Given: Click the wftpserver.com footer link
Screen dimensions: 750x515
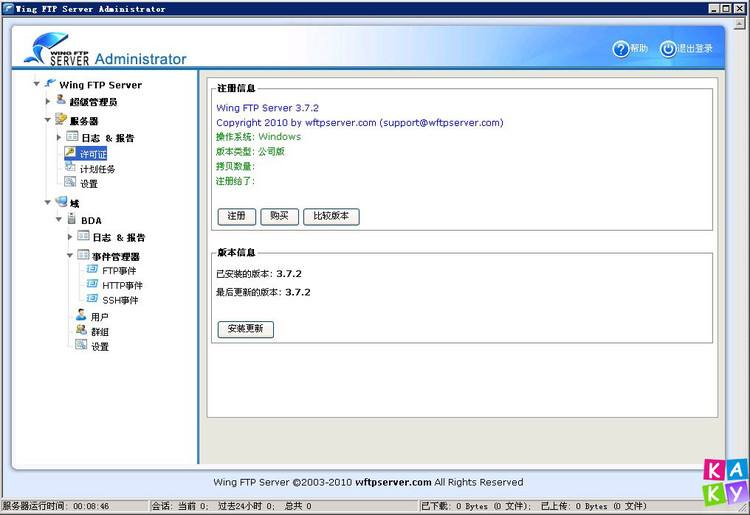Looking at the screenshot, I should click(393, 482).
